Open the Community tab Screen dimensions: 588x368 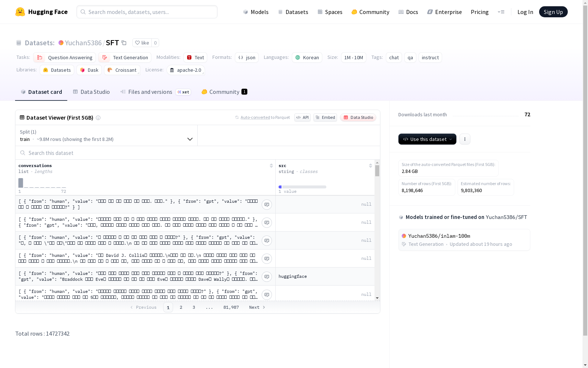[225, 92]
